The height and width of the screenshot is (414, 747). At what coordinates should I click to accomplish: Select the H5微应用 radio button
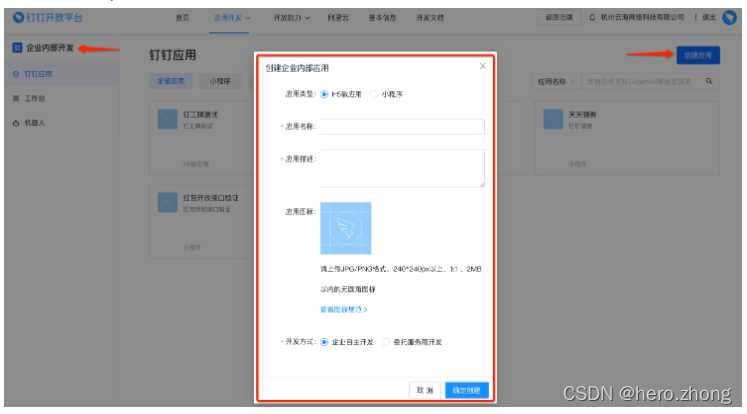[x=324, y=94]
